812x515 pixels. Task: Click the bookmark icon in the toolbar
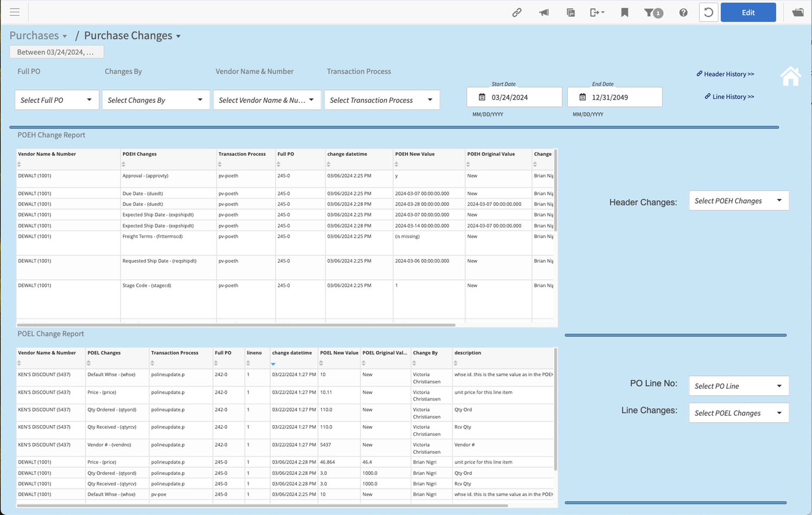tap(625, 12)
